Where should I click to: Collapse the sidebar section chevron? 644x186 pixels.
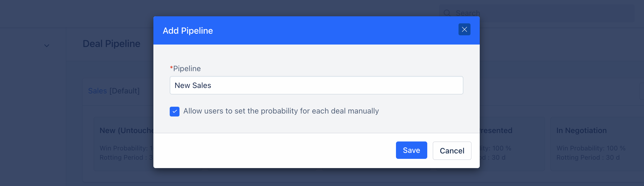click(47, 46)
